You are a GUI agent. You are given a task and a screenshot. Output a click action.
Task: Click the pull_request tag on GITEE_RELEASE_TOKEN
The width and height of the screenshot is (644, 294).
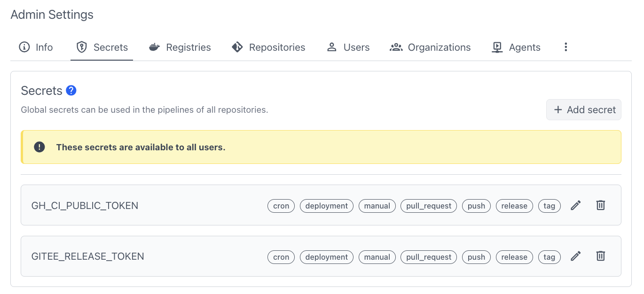(x=429, y=257)
